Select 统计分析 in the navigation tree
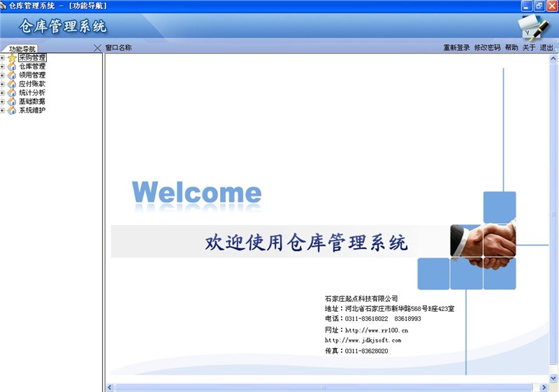This screenshot has height=392, width=559. pos(32,93)
